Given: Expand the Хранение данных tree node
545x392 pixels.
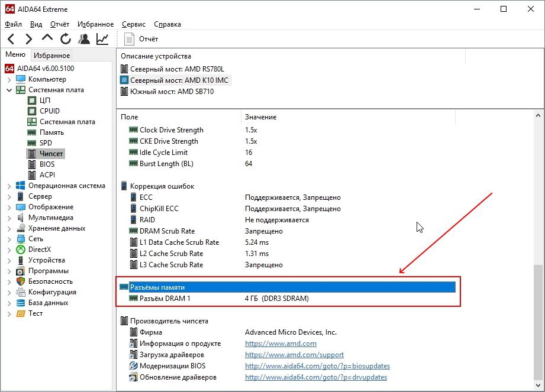Looking at the screenshot, I should click(9, 228).
